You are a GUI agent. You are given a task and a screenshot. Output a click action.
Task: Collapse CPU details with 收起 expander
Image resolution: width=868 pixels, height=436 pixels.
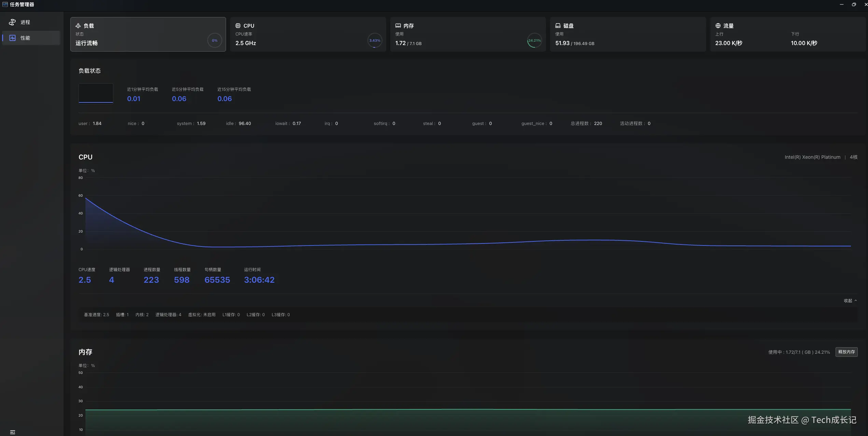[850, 301]
